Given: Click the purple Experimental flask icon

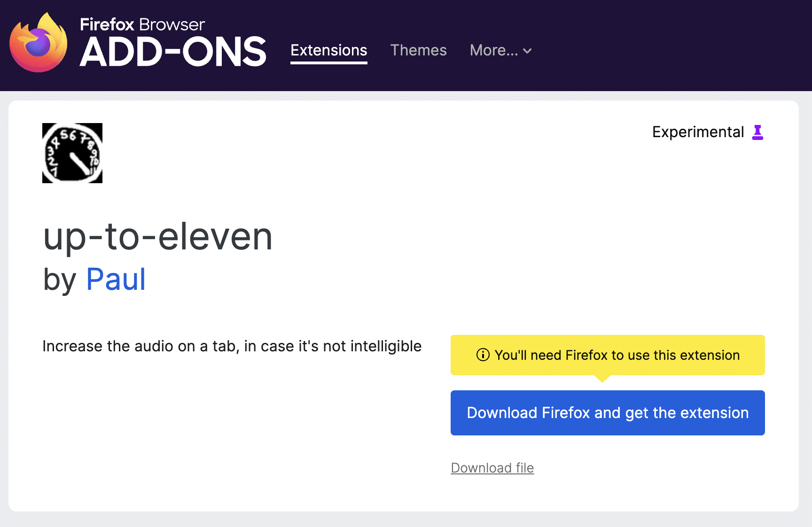Looking at the screenshot, I should coord(757,132).
